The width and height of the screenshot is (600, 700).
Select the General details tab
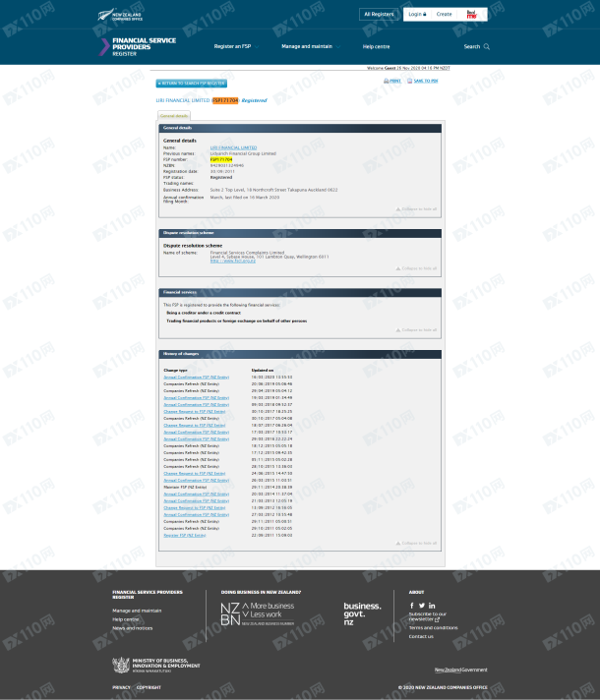tap(174, 116)
